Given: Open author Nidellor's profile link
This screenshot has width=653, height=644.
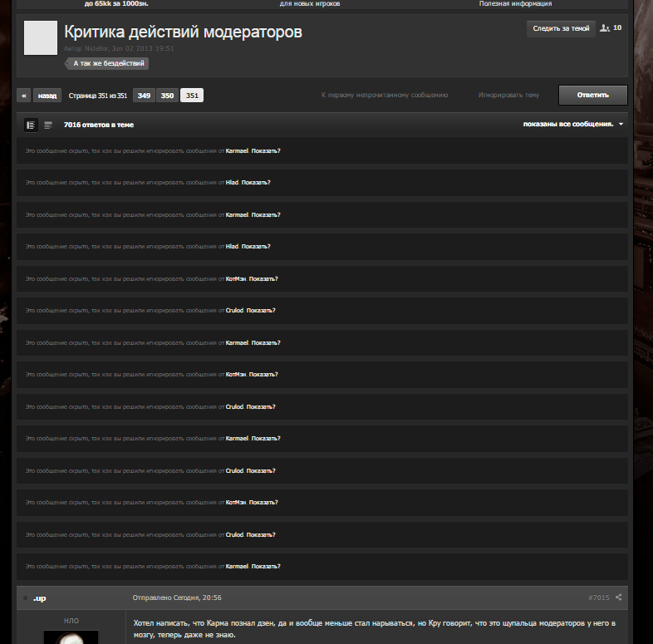Looking at the screenshot, I should point(96,48).
